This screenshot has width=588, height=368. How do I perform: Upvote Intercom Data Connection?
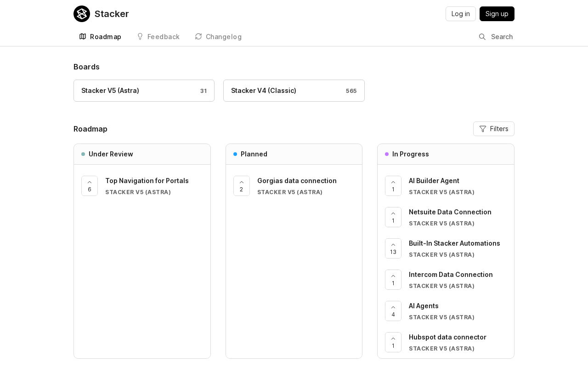(393, 280)
